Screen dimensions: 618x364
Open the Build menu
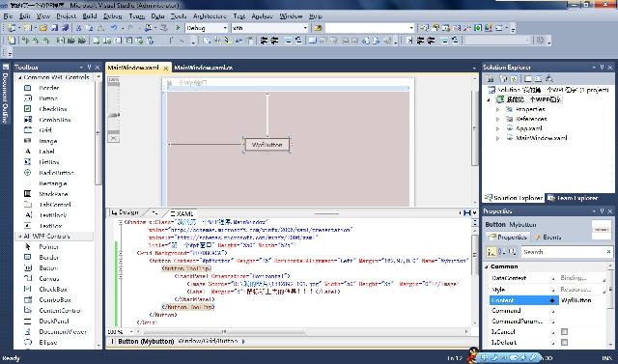coord(90,16)
